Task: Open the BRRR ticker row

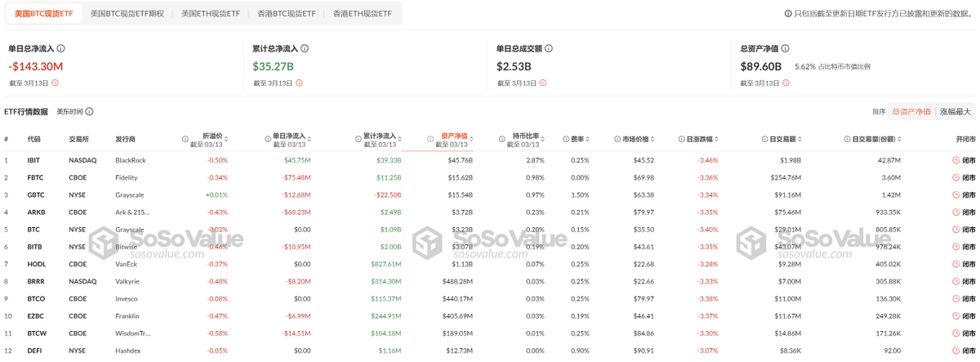Action: tap(490, 281)
